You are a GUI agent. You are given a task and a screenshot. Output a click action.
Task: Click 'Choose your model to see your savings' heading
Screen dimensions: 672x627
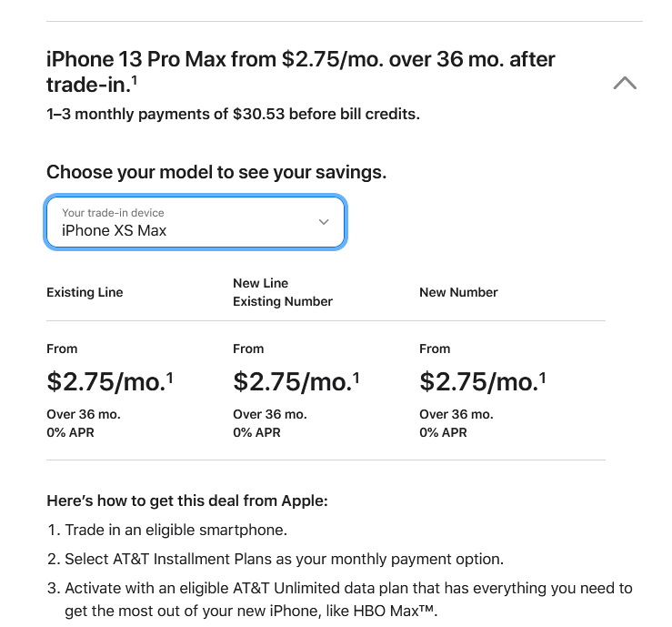point(216,172)
